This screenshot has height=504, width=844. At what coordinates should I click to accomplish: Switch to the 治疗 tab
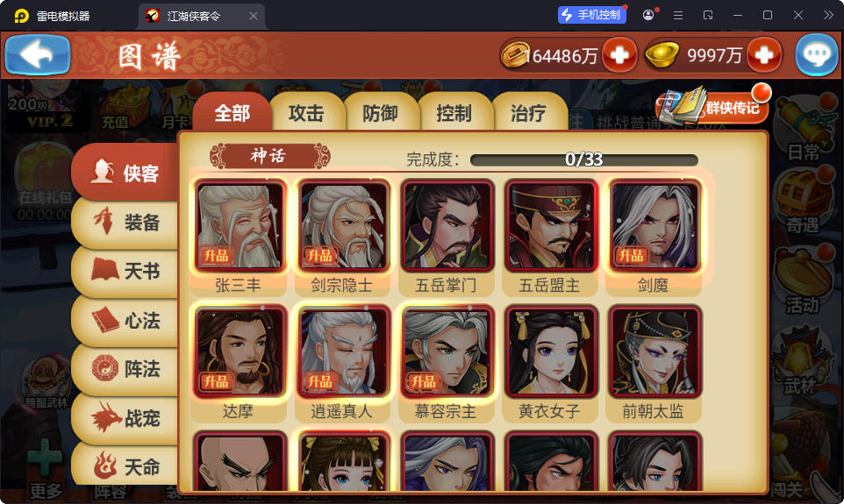[528, 113]
